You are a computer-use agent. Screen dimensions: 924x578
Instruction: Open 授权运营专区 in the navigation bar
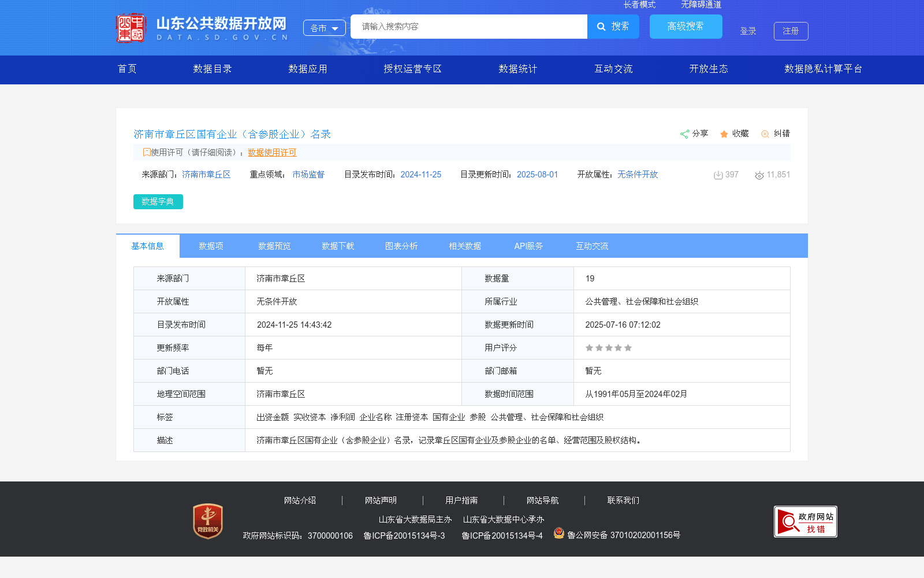413,69
